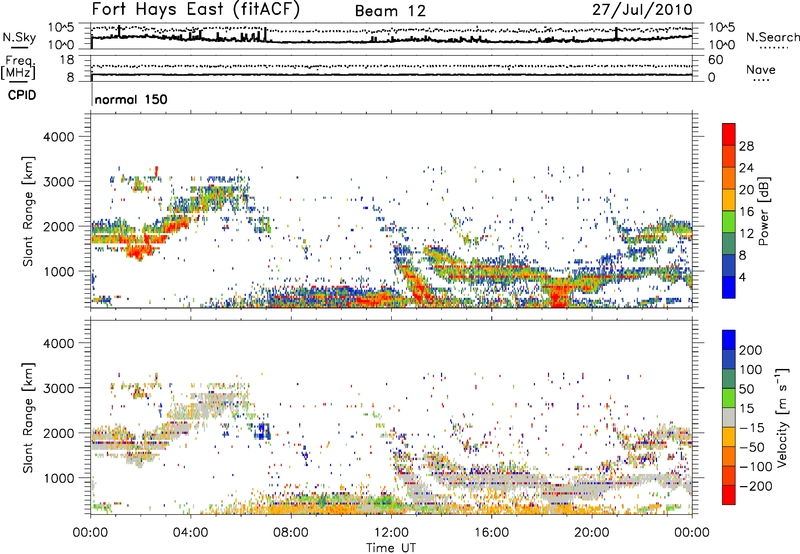Click the date '27/Jul/2010'
The width and height of the screenshot is (800, 554).
(642, 9)
